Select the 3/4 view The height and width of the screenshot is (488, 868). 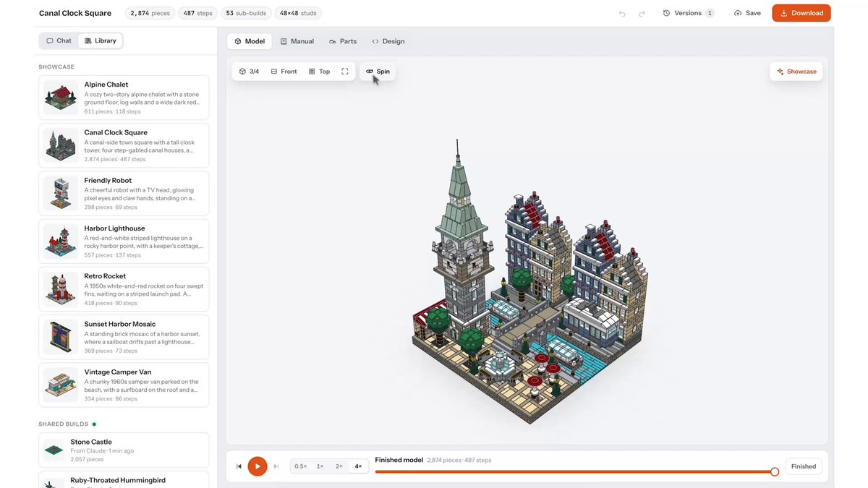[249, 72]
